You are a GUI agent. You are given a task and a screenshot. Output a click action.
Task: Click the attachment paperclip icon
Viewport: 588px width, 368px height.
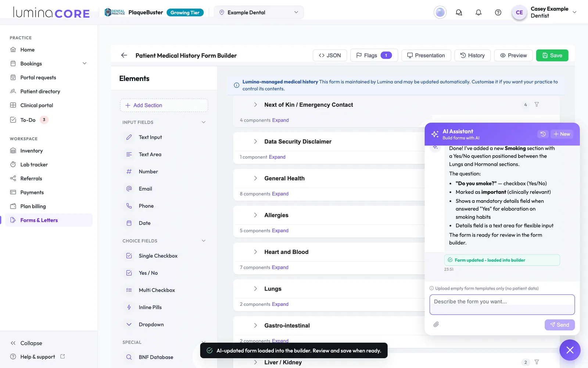pos(436,325)
